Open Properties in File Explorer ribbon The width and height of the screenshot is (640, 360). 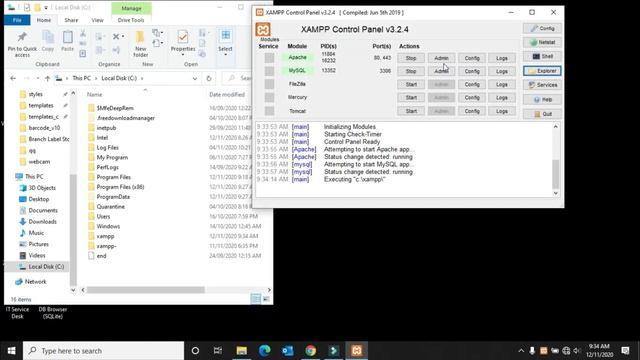click(182, 41)
